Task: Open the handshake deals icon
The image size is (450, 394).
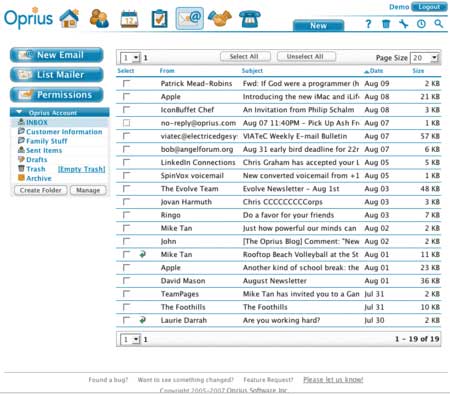Action: 220,19
